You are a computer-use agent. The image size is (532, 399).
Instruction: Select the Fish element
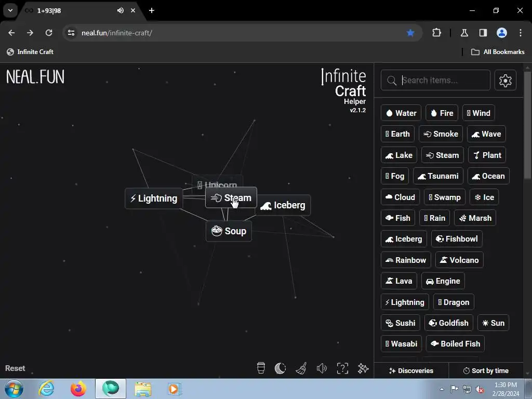coord(398,218)
